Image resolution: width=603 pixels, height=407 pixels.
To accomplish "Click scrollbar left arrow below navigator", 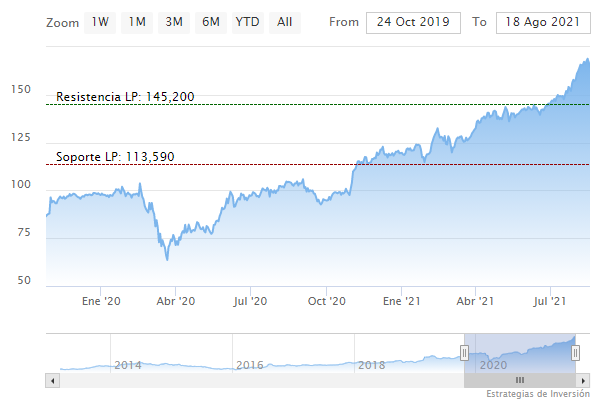I will 51,381.
